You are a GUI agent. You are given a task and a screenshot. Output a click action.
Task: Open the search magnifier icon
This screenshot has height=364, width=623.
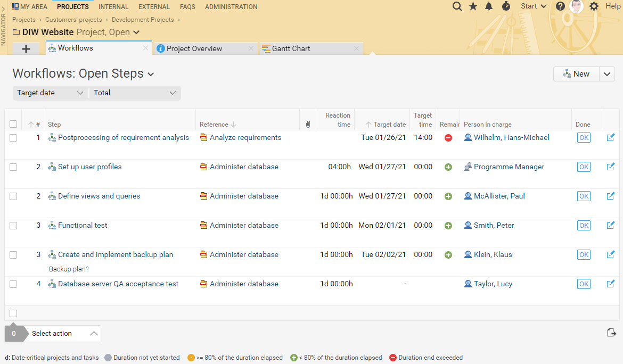(x=457, y=6)
